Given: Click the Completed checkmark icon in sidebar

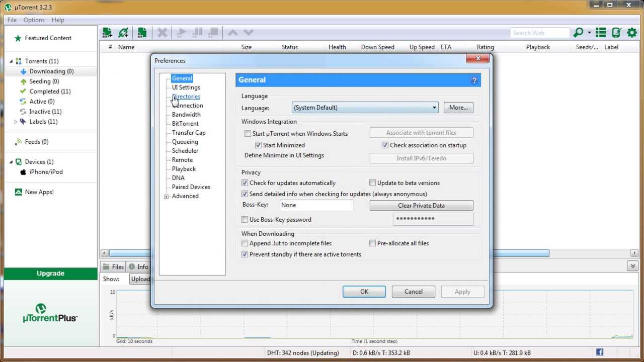Looking at the screenshot, I should (x=23, y=92).
